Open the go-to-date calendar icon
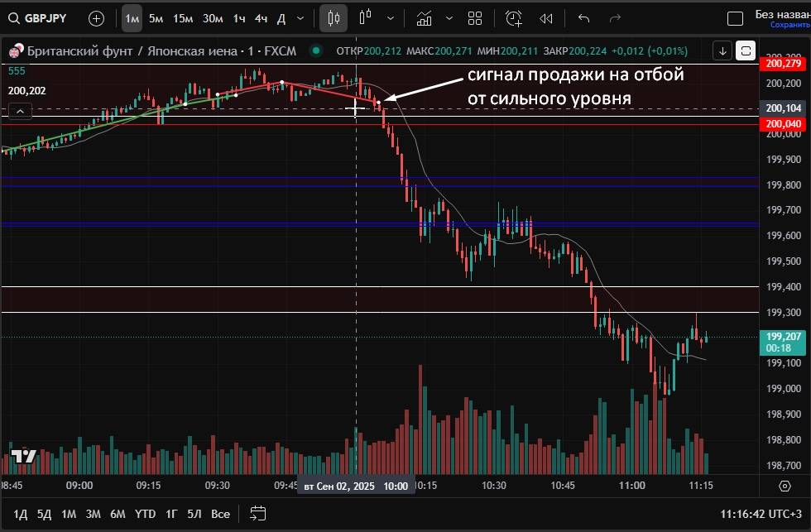The image size is (811, 532). point(257,513)
